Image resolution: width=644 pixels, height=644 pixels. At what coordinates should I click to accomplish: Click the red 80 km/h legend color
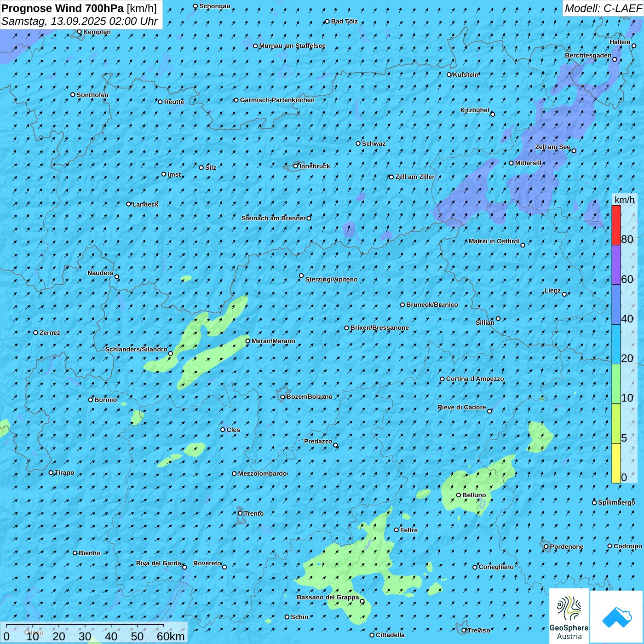tap(616, 225)
